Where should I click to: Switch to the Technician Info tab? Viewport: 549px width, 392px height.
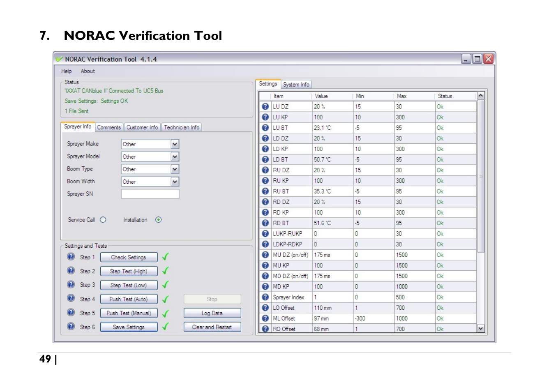(x=182, y=127)
